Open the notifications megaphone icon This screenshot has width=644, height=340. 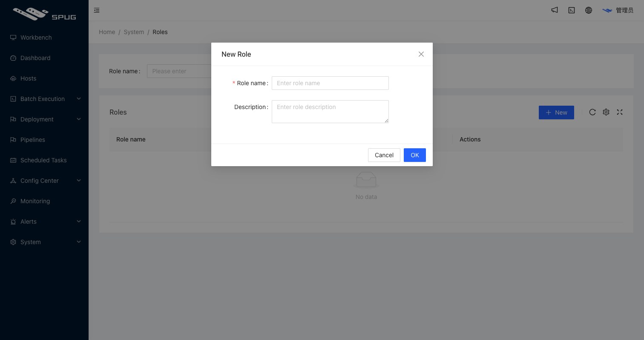(x=555, y=10)
